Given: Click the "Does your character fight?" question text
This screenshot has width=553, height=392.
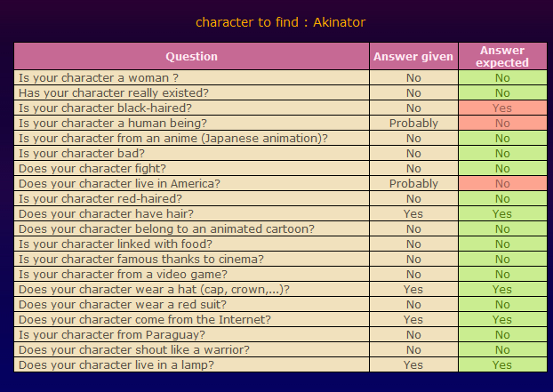Looking at the screenshot, I should (x=92, y=168).
